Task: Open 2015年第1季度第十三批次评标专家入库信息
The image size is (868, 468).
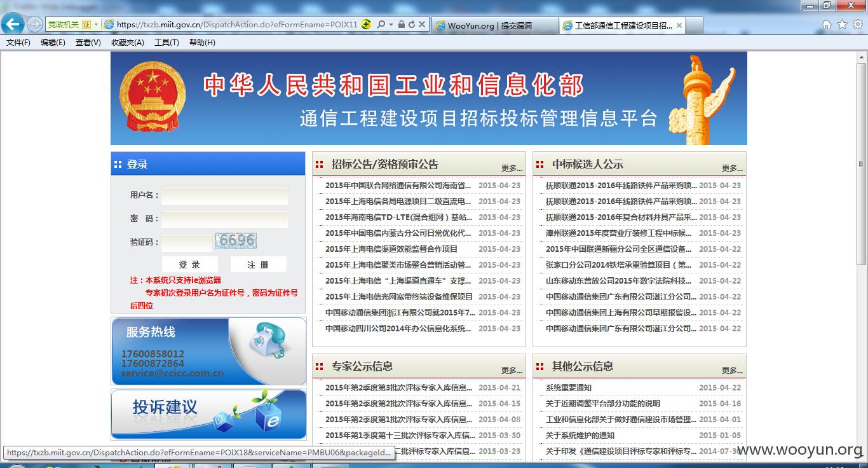Action: pos(400,436)
